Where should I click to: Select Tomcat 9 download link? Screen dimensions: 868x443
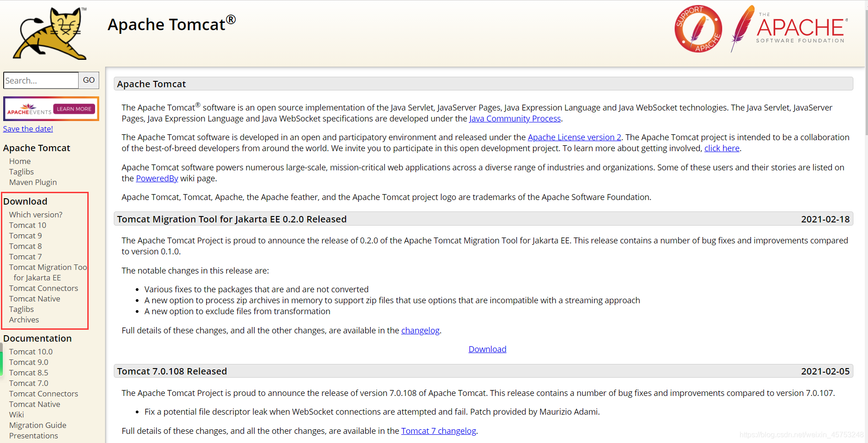click(26, 236)
